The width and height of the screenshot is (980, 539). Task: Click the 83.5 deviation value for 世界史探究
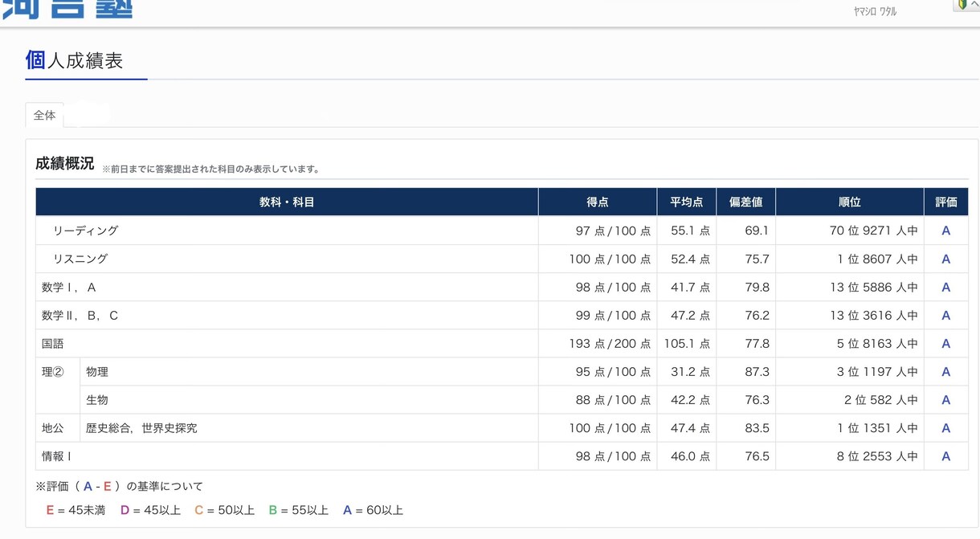(757, 428)
